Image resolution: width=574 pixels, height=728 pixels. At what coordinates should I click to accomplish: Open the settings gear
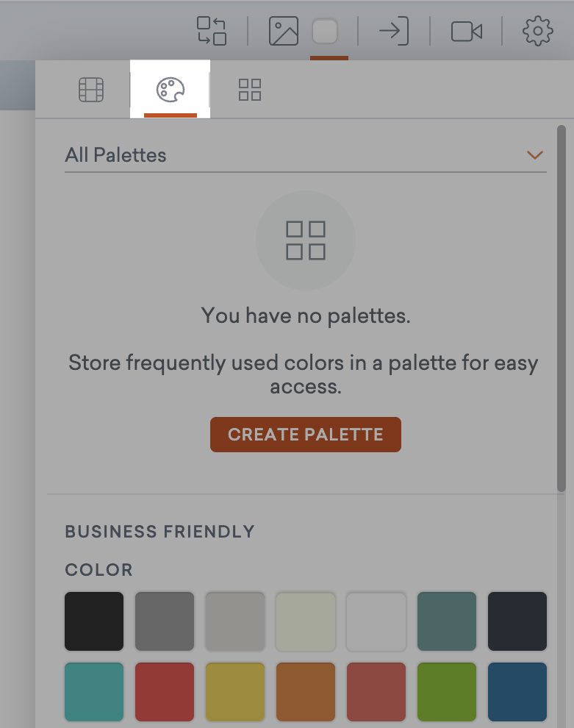(537, 32)
